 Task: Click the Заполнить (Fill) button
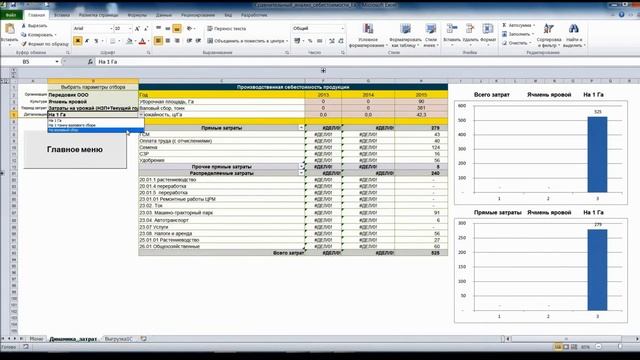click(x=517, y=34)
